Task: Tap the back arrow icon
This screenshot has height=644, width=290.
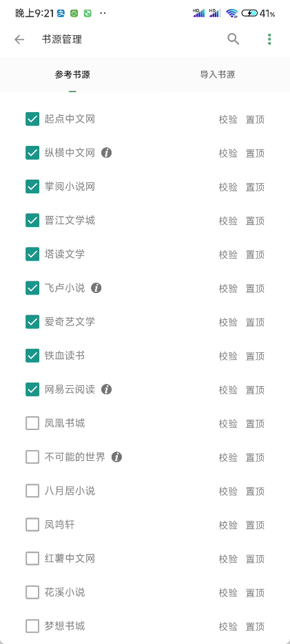Action: (x=19, y=39)
